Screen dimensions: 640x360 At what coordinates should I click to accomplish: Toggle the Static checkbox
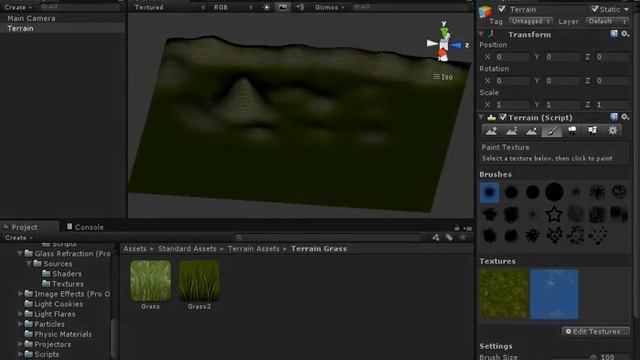[595, 9]
